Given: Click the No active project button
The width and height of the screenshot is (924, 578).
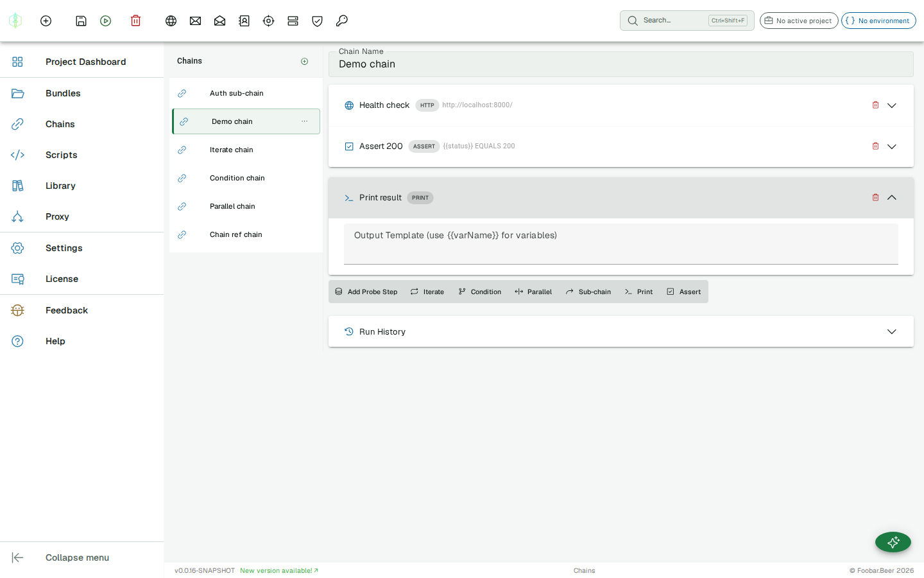Looking at the screenshot, I should click(x=799, y=21).
